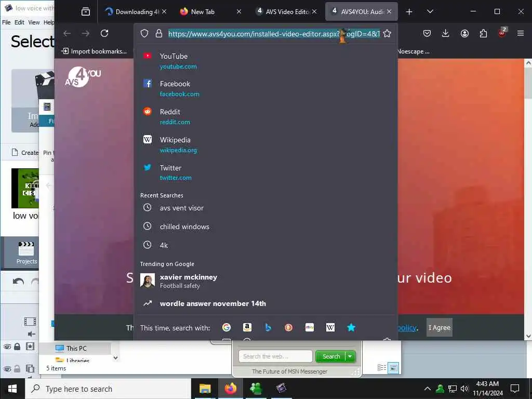Open Firefox Downloads panel
Viewport: 532px width, 399px height.
pos(445,33)
